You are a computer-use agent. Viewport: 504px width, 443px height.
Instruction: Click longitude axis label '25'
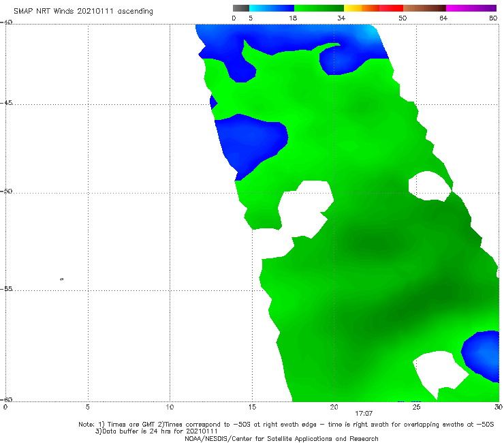[416, 408]
